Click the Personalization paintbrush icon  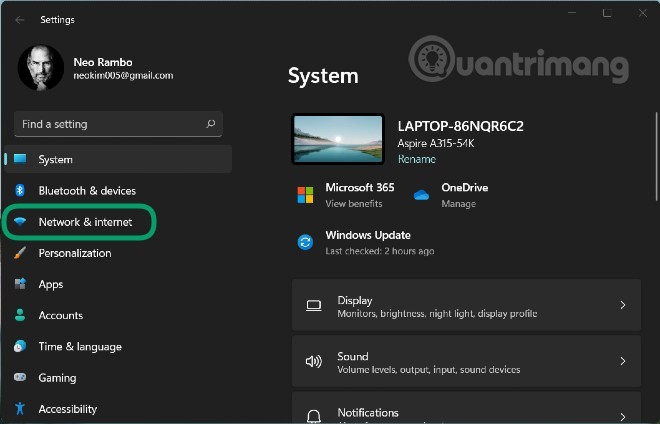tap(19, 253)
